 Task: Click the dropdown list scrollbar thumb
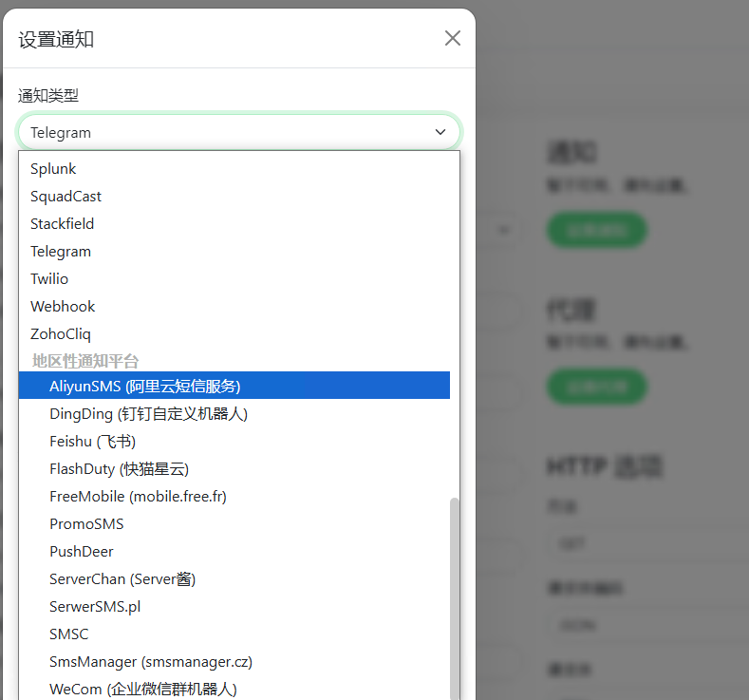455,598
